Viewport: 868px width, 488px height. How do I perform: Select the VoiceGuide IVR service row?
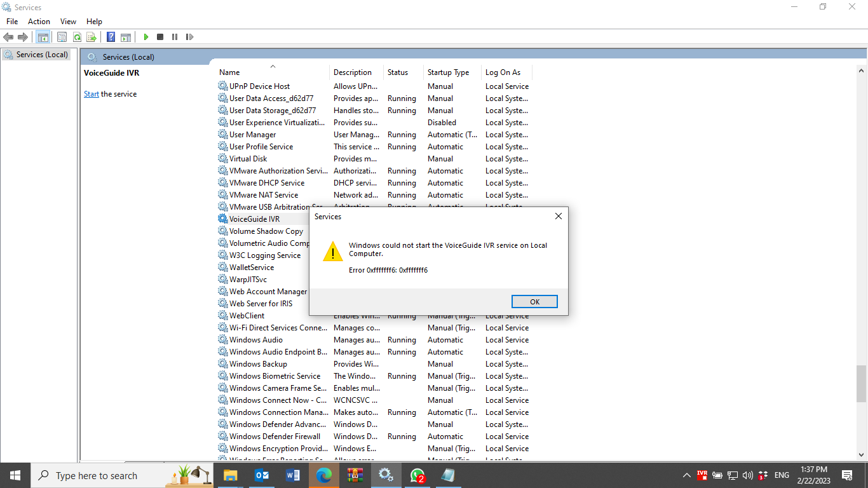pyautogui.click(x=263, y=219)
